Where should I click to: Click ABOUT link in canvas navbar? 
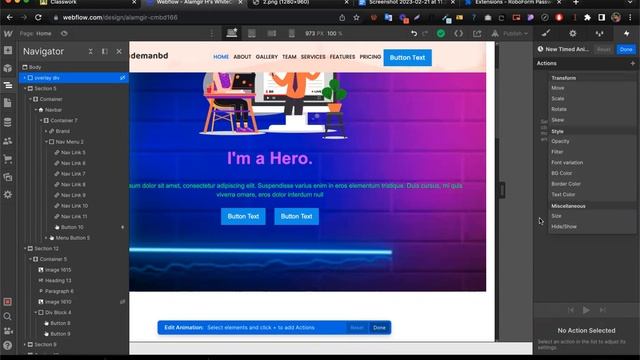[x=242, y=57]
